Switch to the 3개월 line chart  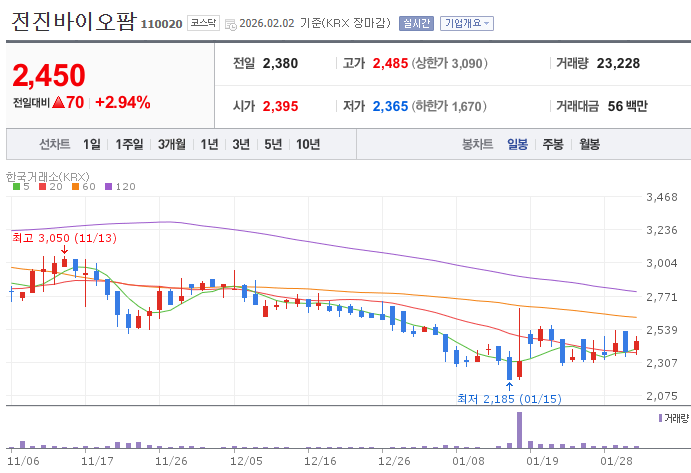click(x=171, y=144)
